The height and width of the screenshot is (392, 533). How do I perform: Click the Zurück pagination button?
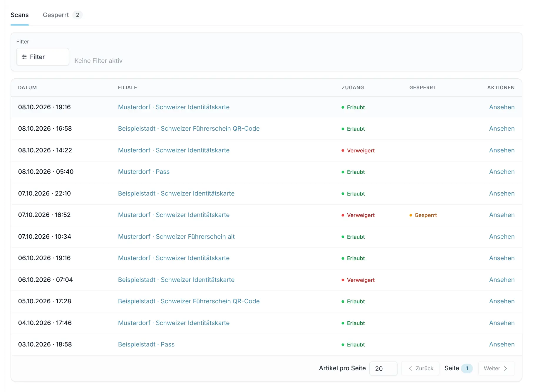pyautogui.click(x=420, y=369)
